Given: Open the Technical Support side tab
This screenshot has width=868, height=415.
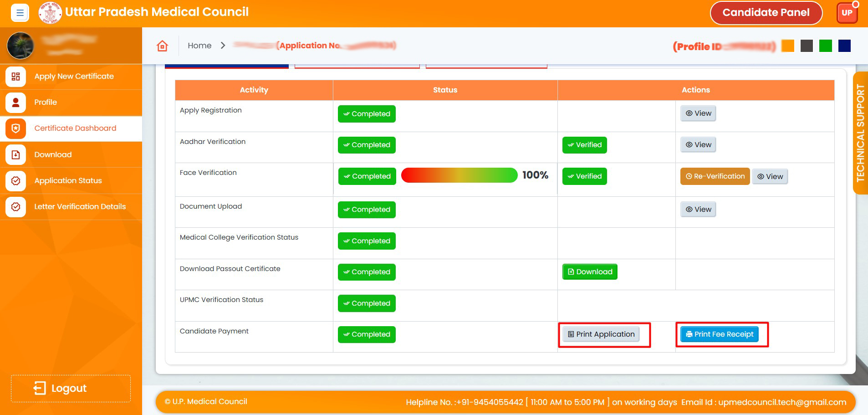Looking at the screenshot, I should pos(860,133).
